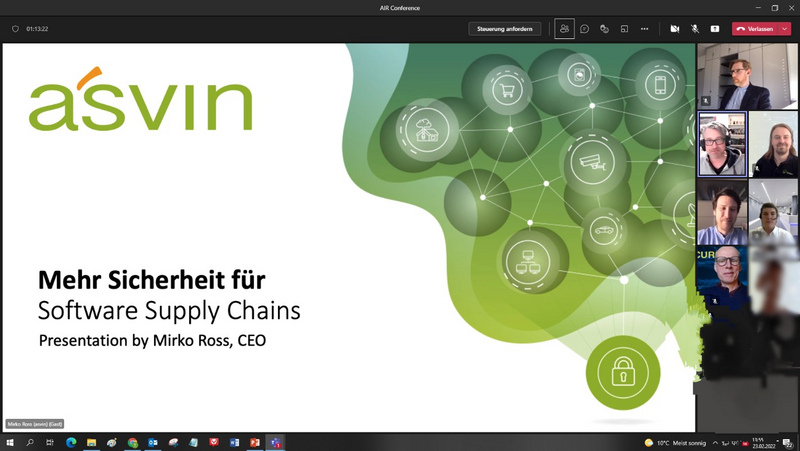The image size is (800, 451).
Task: Open Word from taskbar
Action: (234, 442)
